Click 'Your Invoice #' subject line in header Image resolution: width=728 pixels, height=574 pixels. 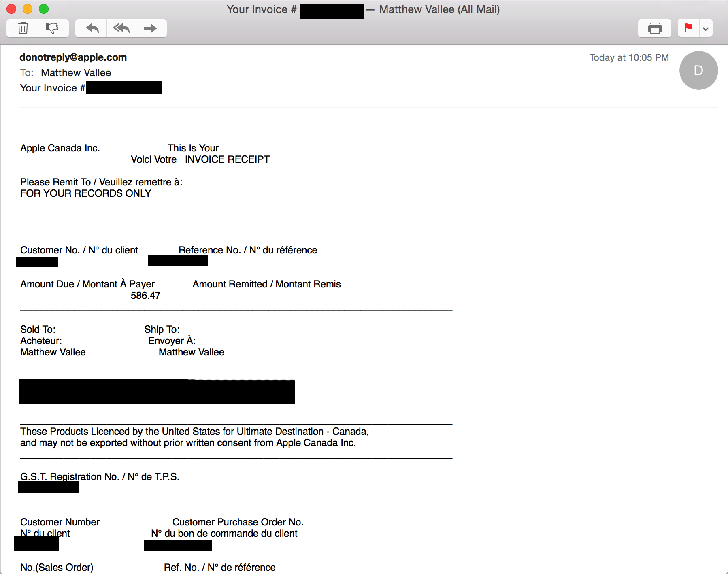pyautogui.click(x=53, y=88)
